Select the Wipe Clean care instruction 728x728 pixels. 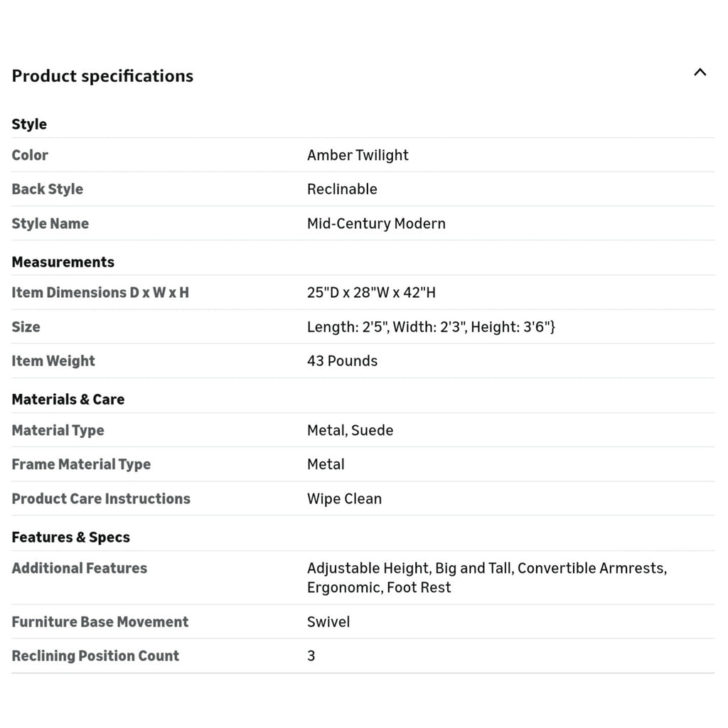(x=344, y=498)
